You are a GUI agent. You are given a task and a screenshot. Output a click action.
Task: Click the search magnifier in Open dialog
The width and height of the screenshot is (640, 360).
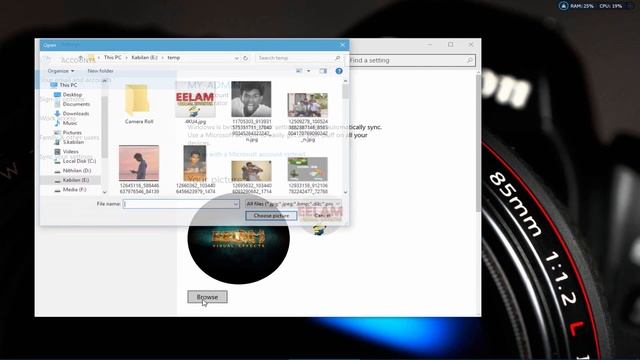(337, 58)
